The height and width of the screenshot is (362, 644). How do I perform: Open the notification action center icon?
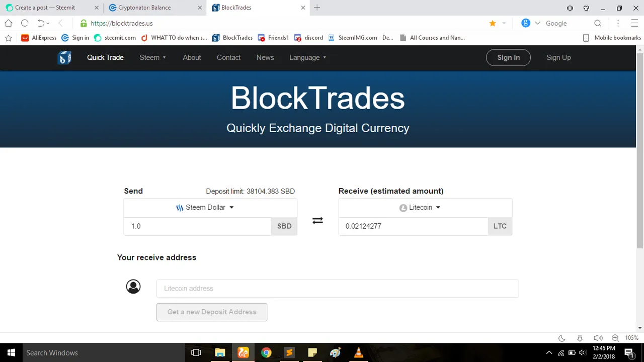click(x=629, y=352)
